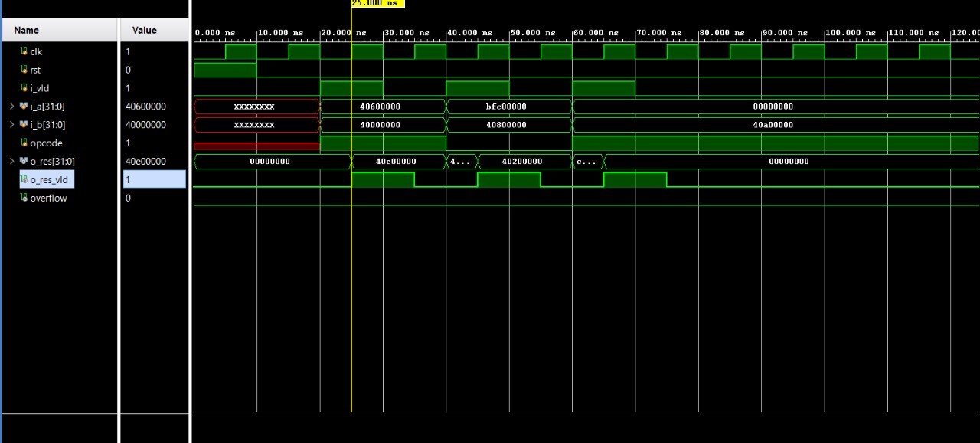This screenshot has height=443, width=980.
Task: Click the i_b[31:0] bus icon
Action: tap(24, 125)
